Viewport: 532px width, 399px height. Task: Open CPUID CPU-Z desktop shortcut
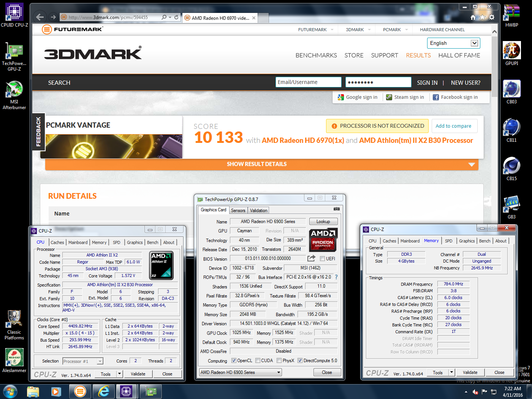pos(14,15)
